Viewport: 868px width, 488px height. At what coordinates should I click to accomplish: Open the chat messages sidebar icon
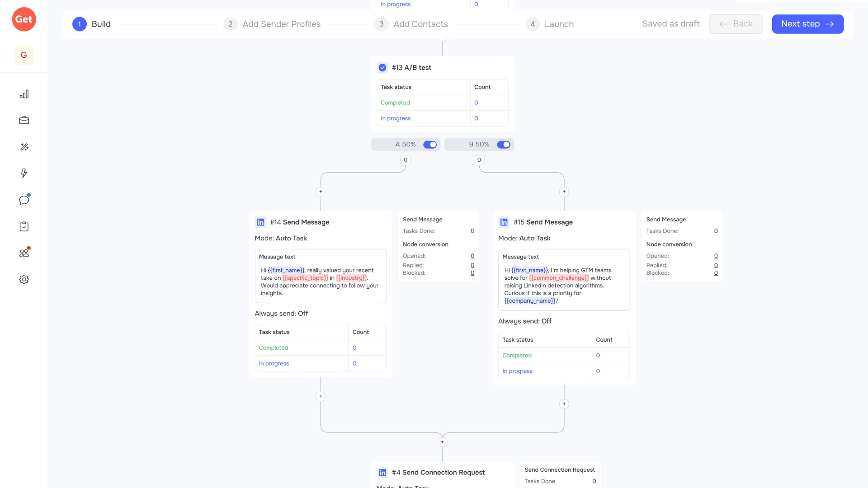click(24, 200)
